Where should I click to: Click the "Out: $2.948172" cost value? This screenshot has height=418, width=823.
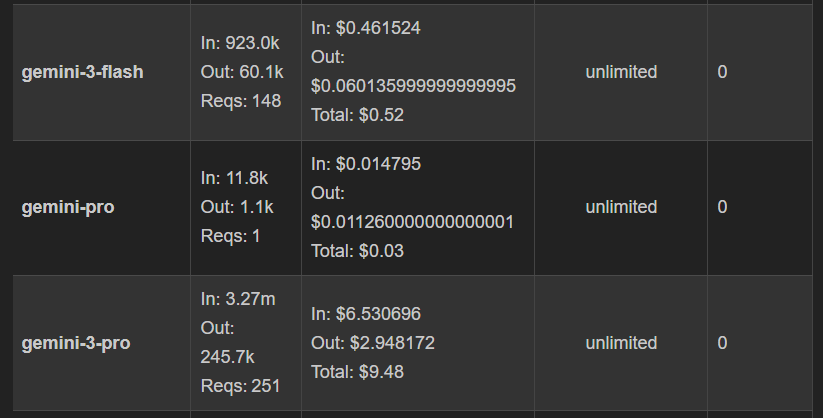(373, 343)
